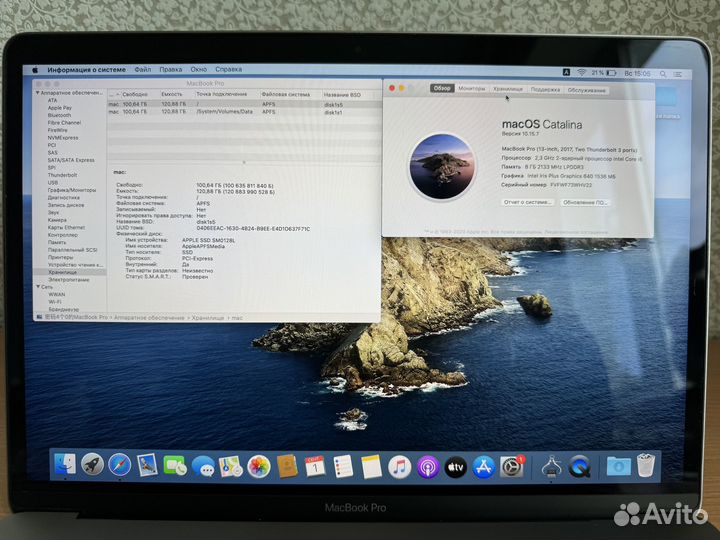The height and width of the screenshot is (540, 720).
Task: Switch to the Мониторы tab
Action: click(472, 88)
